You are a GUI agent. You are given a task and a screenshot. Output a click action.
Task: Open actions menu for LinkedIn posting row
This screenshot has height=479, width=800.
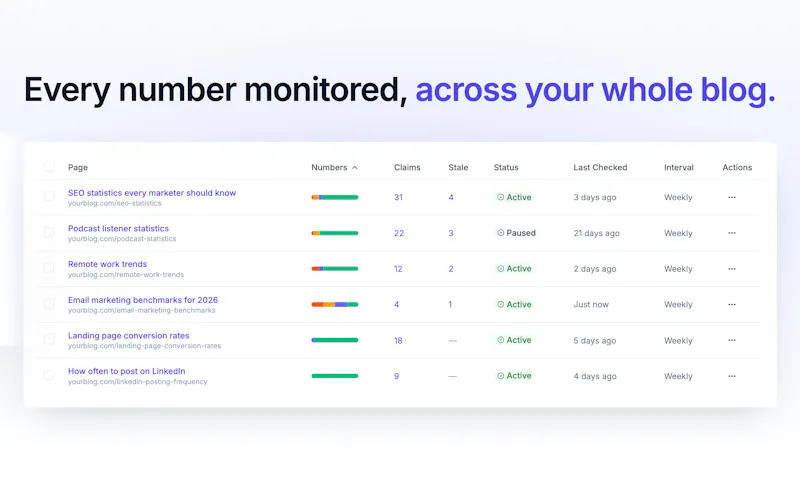[x=732, y=376]
